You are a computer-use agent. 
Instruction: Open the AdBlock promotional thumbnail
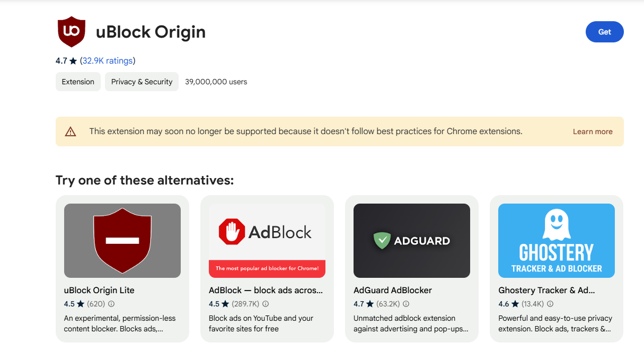click(267, 241)
